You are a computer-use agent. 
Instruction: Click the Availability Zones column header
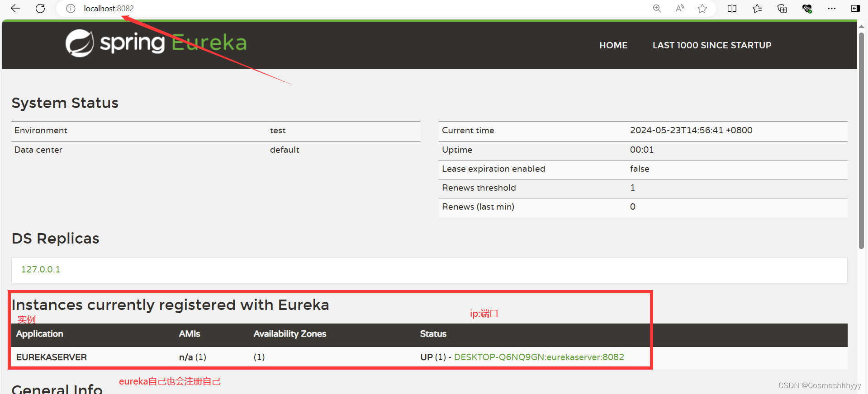coord(290,334)
